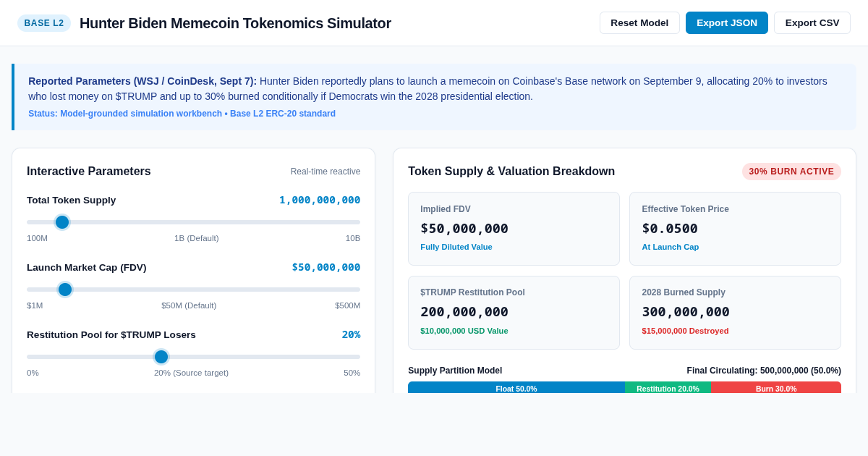Click the $500M maximum cap label
Image resolution: width=868 pixels, height=456 pixels.
click(x=347, y=305)
